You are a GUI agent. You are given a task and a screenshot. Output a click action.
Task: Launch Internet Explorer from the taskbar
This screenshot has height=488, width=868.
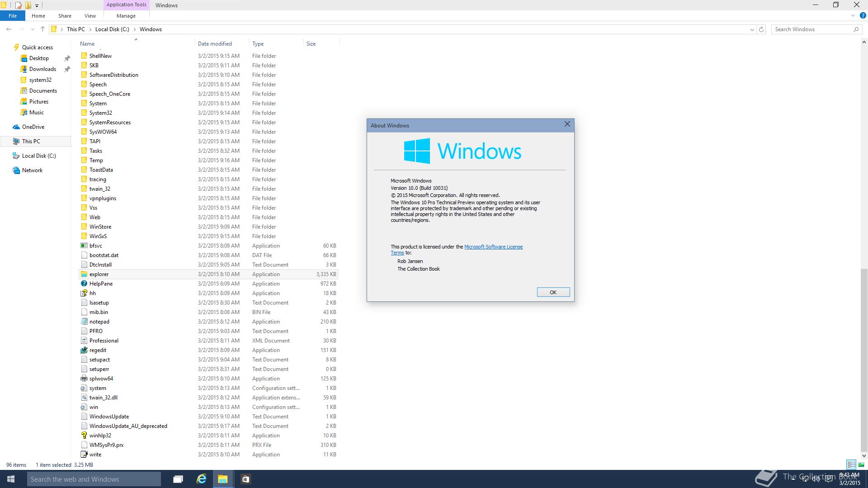tap(201, 479)
